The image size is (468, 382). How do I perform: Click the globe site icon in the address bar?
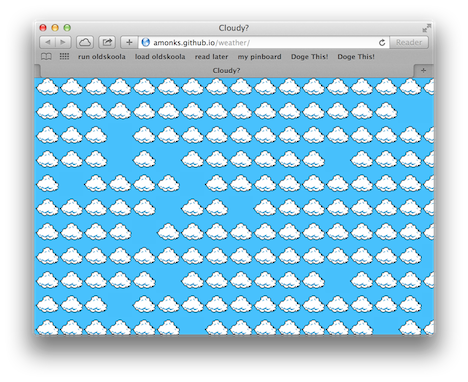pos(146,42)
